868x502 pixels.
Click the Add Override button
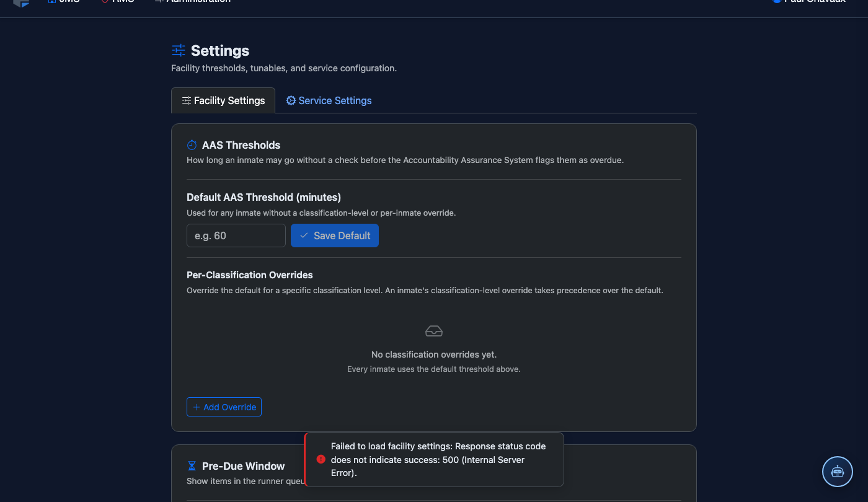point(224,407)
